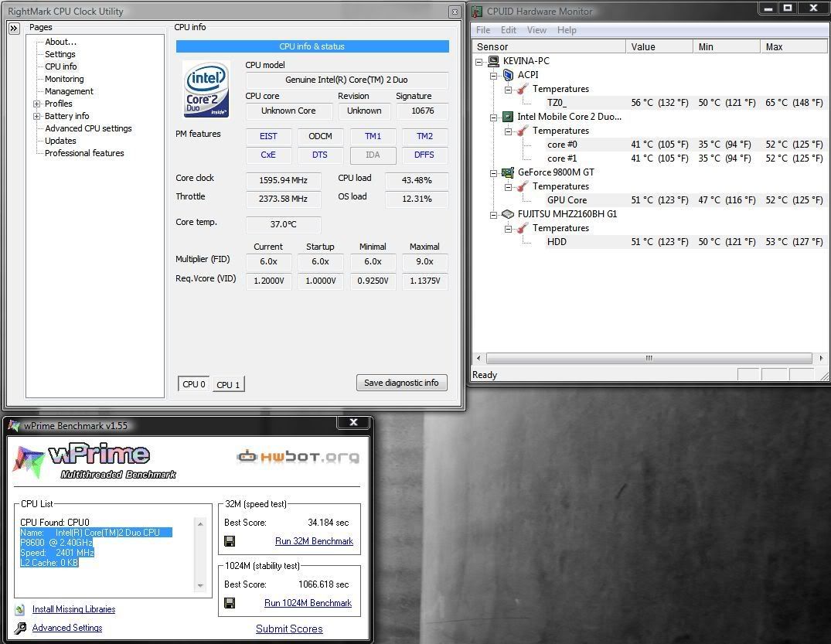
Task: Click the CPU List scroll up arrow
Action: 200,523
